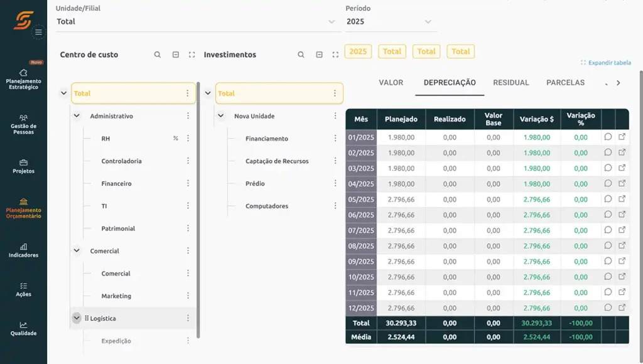Viewport: 643px width, 364px height.
Task: Click Total Planejado value 30.293,33
Action: [x=401, y=323]
